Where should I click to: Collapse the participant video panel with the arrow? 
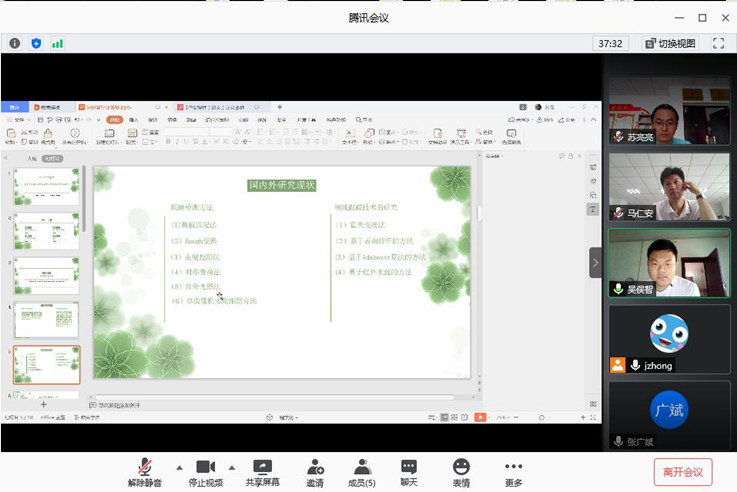click(x=596, y=263)
